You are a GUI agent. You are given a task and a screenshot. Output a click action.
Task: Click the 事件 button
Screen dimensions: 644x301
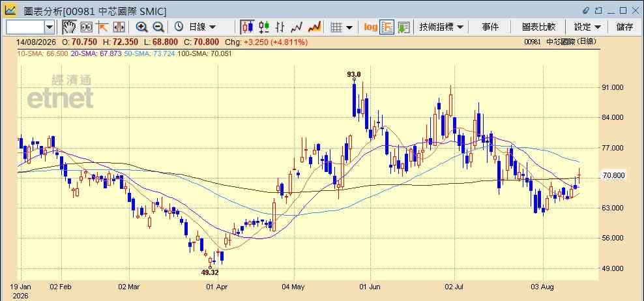(x=490, y=27)
